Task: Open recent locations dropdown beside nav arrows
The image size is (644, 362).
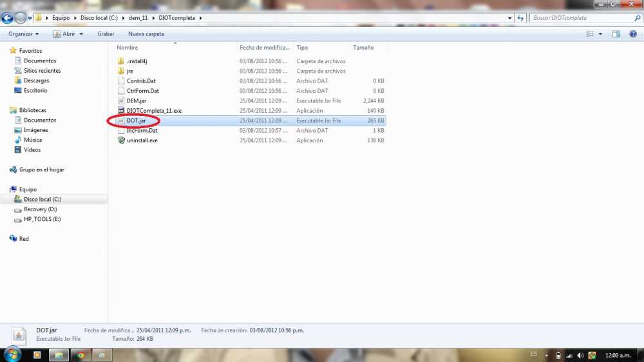Action: click(x=30, y=18)
